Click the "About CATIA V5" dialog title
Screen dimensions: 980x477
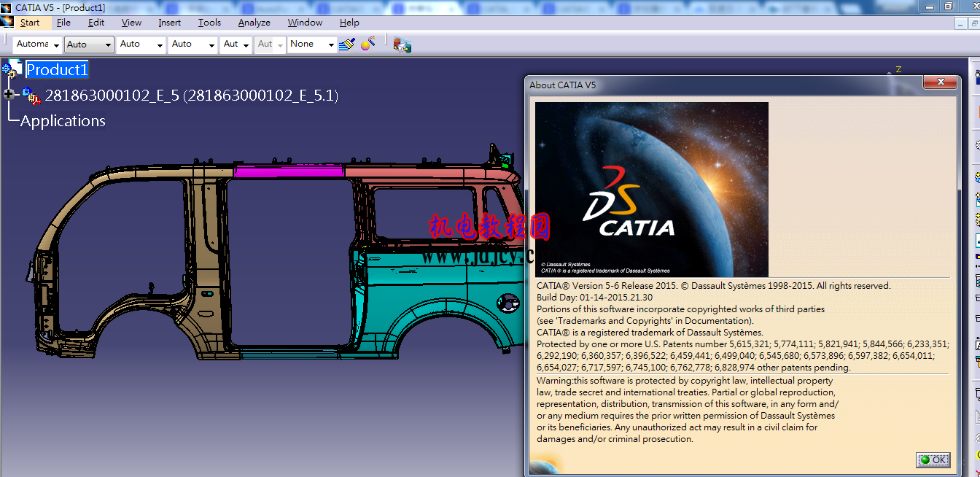click(563, 85)
